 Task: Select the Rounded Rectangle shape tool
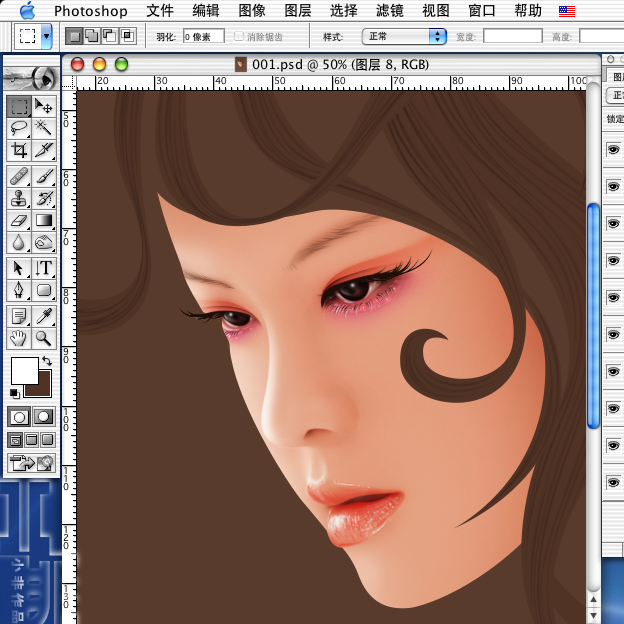pos(43,290)
